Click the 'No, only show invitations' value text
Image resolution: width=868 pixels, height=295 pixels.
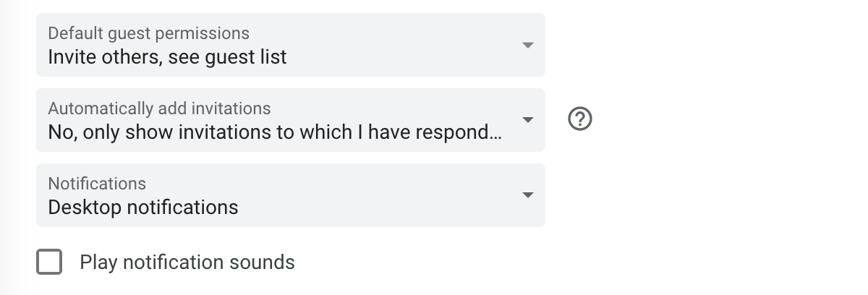pos(274,132)
